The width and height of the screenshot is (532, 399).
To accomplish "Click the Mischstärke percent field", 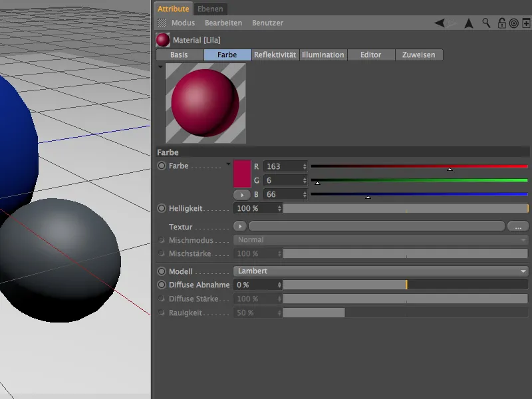I will [255, 253].
